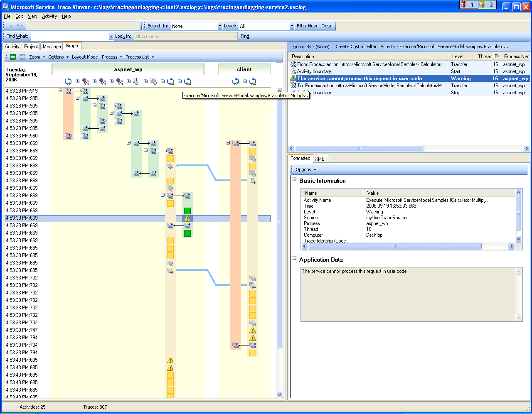This screenshot has height=414, width=532.
Task: Click the Filter Now button
Action: 307,26
